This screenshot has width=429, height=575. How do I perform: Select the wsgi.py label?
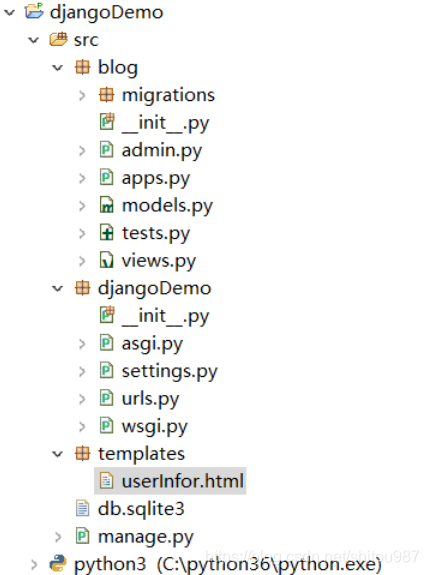coord(155,427)
